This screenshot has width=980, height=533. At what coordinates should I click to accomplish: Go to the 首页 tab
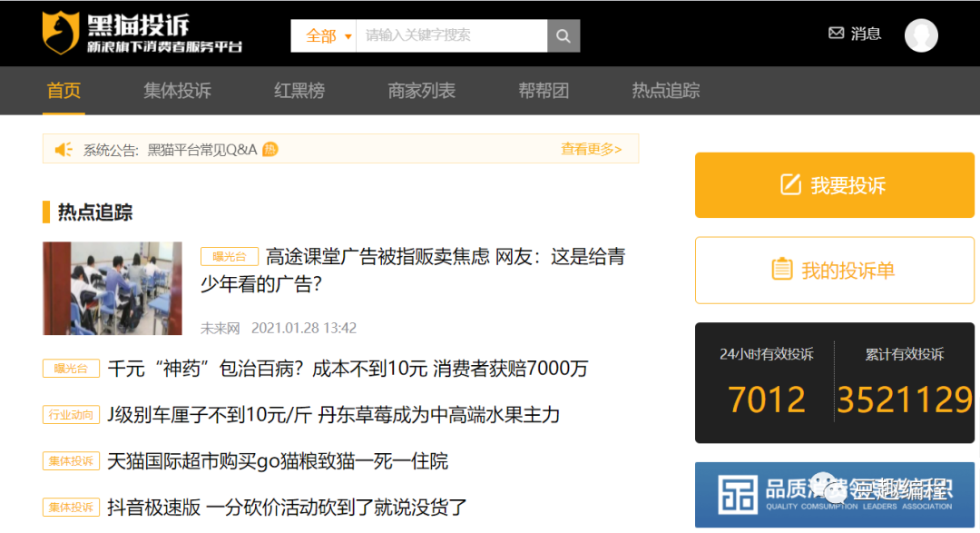(64, 91)
